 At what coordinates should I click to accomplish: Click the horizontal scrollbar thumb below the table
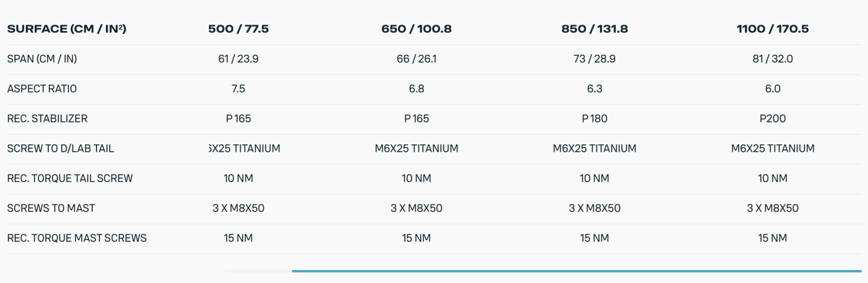576,271
